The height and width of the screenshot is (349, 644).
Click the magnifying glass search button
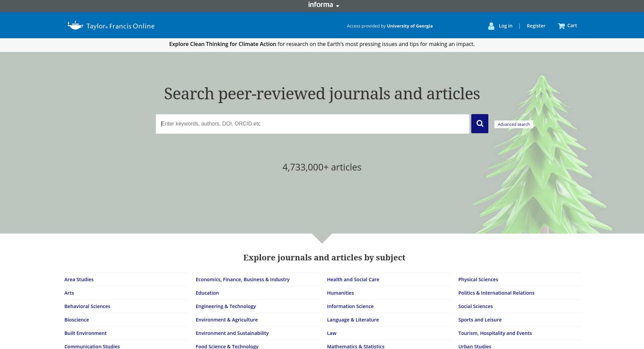coord(480,123)
